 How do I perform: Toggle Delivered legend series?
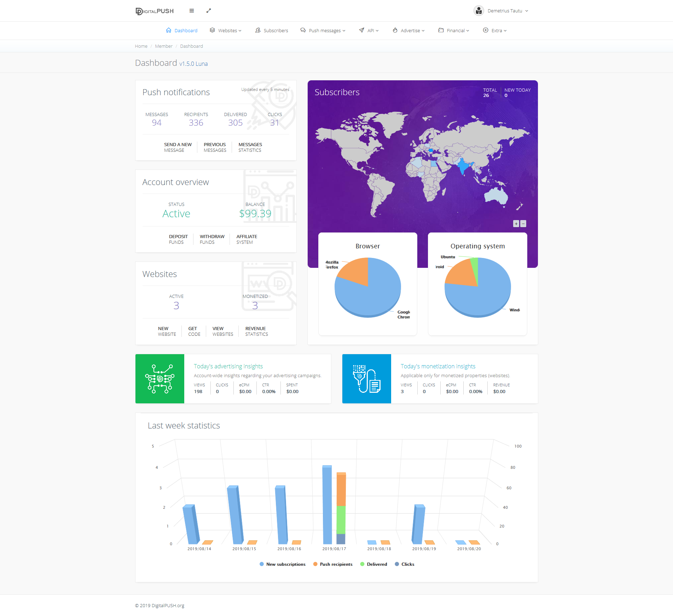[373, 564]
